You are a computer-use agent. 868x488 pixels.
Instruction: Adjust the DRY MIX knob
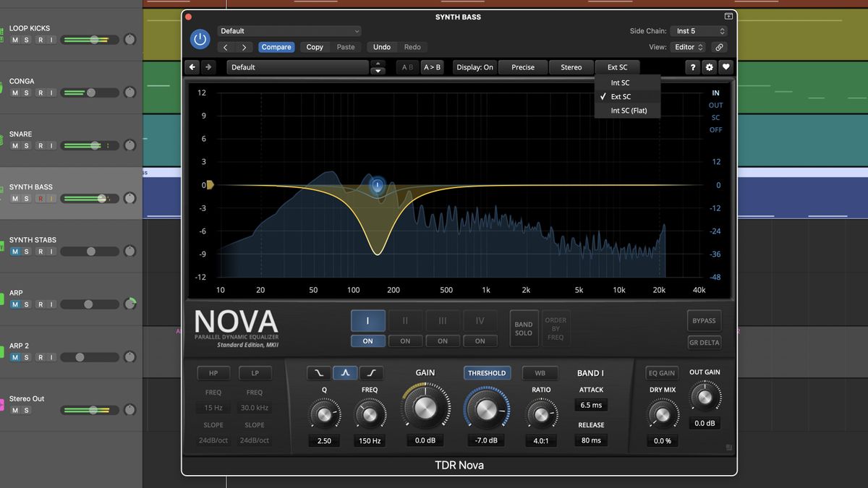(663, 414)
